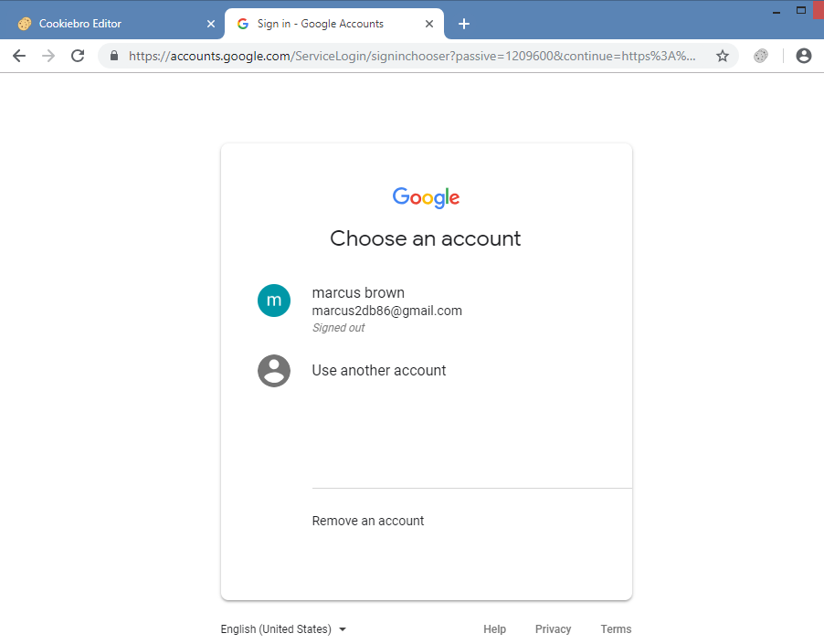Click the Google favicon on the sign-in tab
This screenshot has height=644, width=824.
coord(243,24)
